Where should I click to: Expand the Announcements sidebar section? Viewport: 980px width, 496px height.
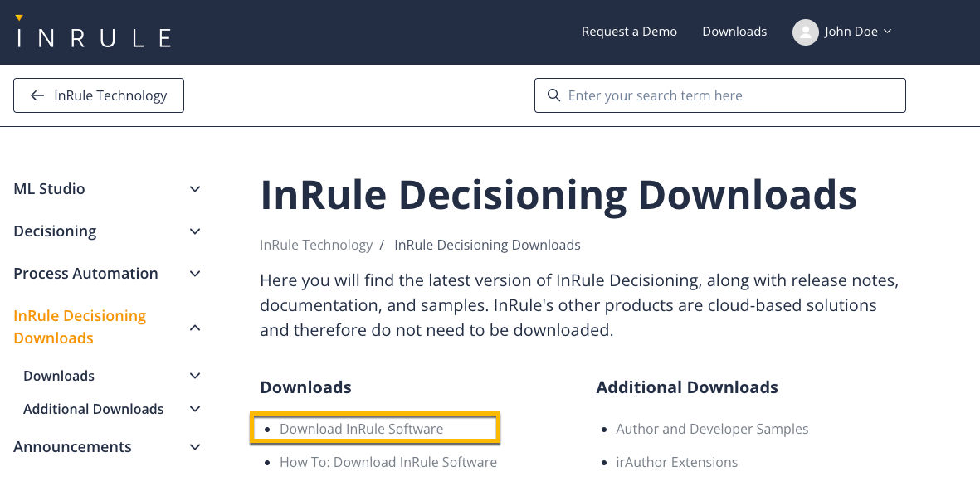(x=194, y=446)
